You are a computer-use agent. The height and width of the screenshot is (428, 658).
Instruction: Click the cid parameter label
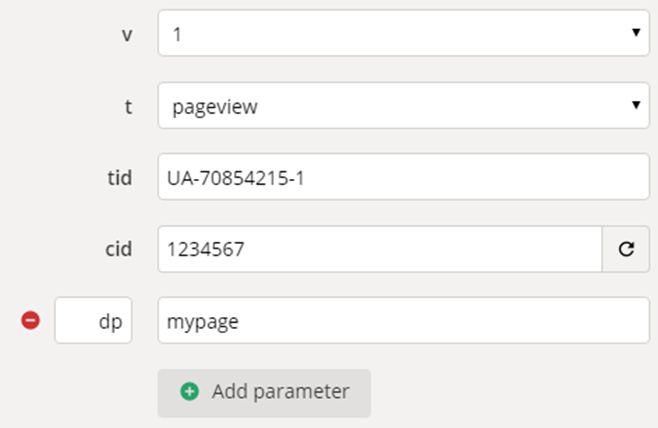[x=119, y=249]
